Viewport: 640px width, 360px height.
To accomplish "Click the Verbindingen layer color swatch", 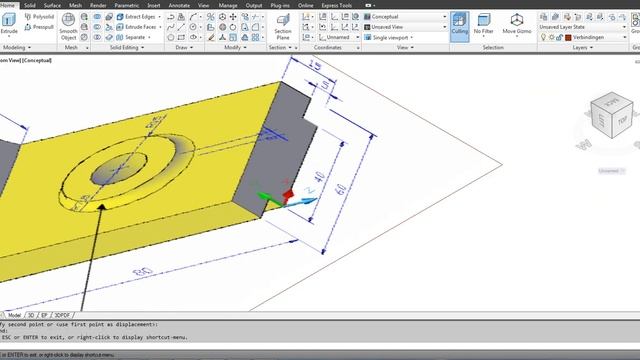I will 568,37.
